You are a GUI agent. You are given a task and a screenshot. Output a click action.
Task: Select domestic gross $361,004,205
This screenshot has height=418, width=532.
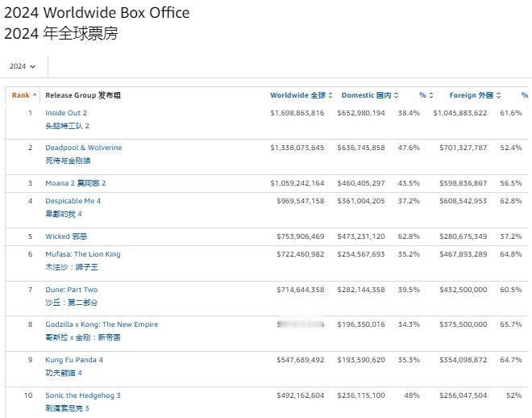coord(361,201)
